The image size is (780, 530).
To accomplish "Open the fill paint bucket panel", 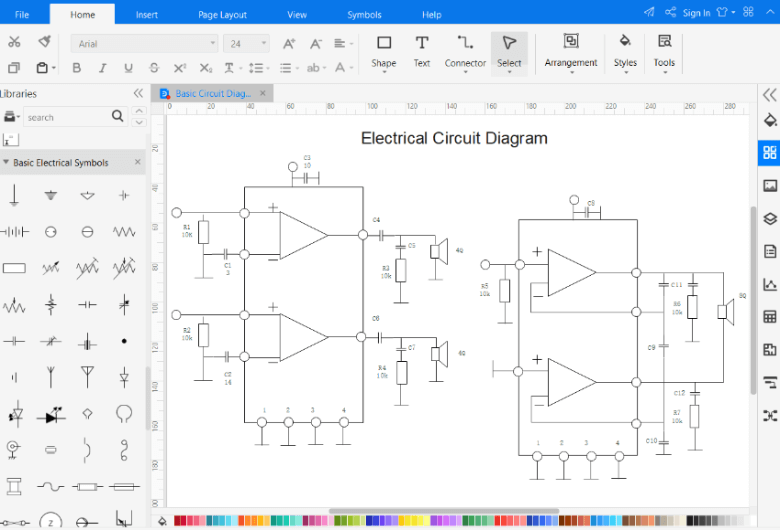I will click(770, 120).
